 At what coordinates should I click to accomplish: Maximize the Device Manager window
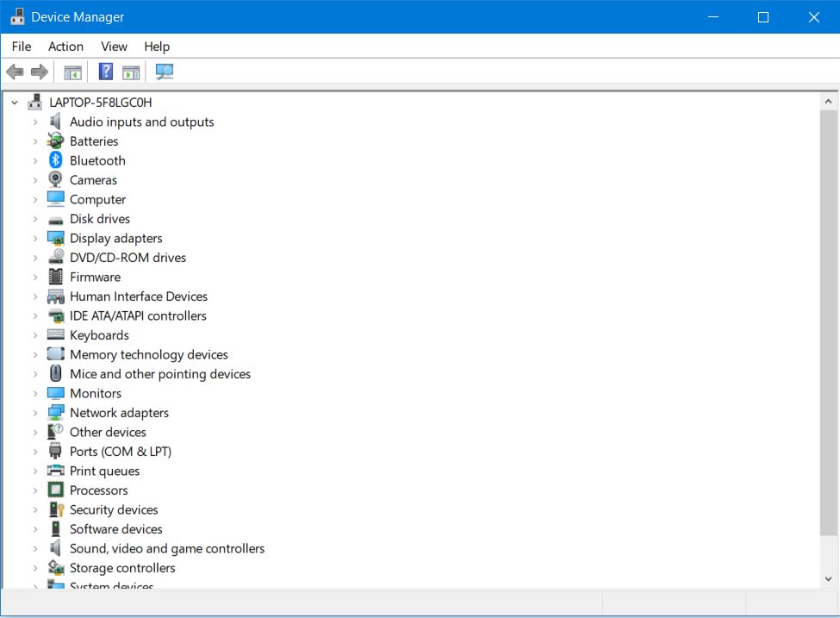click(x=763, y=17)
